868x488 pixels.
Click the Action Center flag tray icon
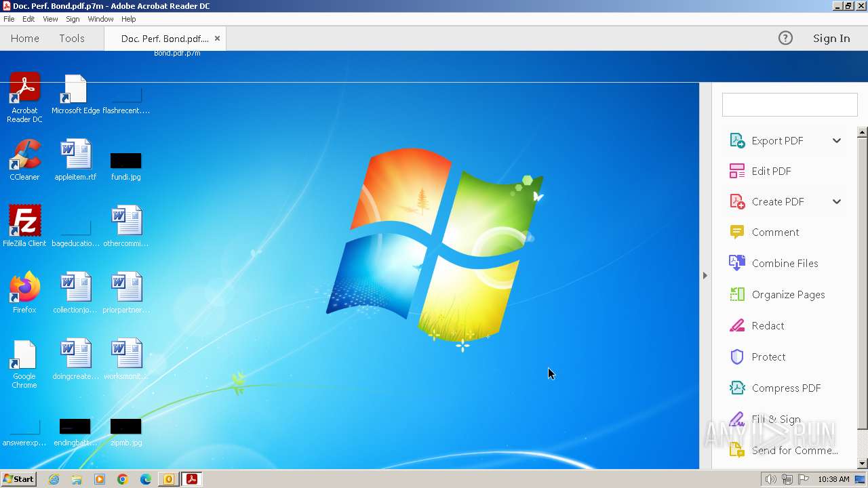804,479
